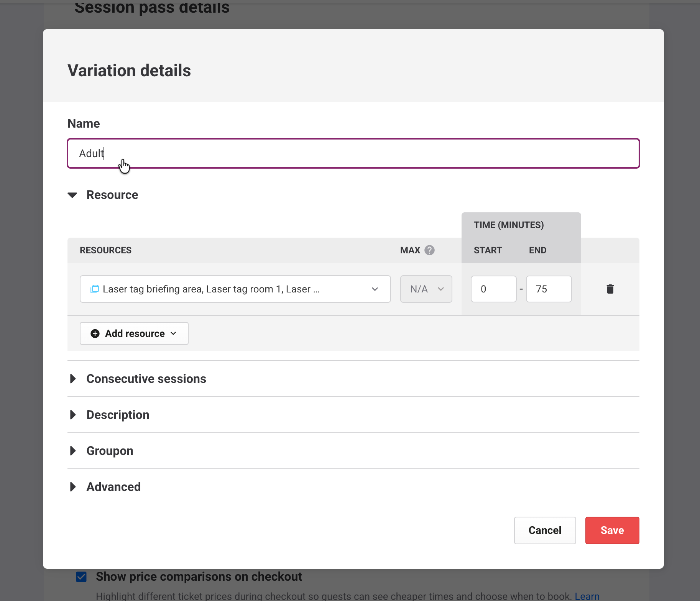Expand the Groupon section

click(x=73, y=451)
